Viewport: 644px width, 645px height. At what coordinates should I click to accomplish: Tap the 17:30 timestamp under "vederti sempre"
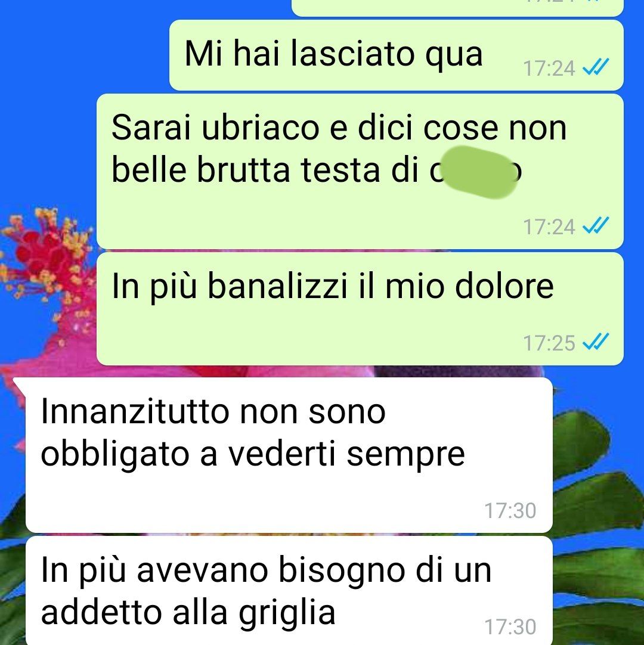pyautogui.click(x=510, y=510)
